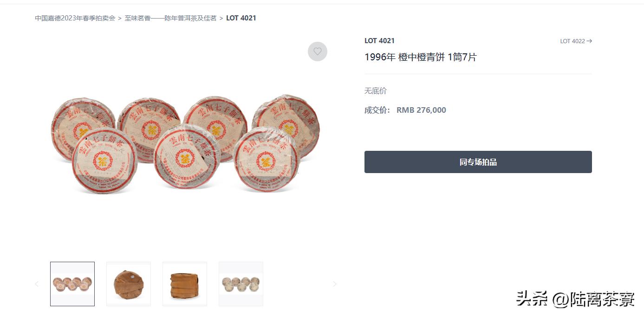This screenshot has width=644, height=316.
Task: View 同专场拍品 from same auction session
Action: click(x=478, y=162)
